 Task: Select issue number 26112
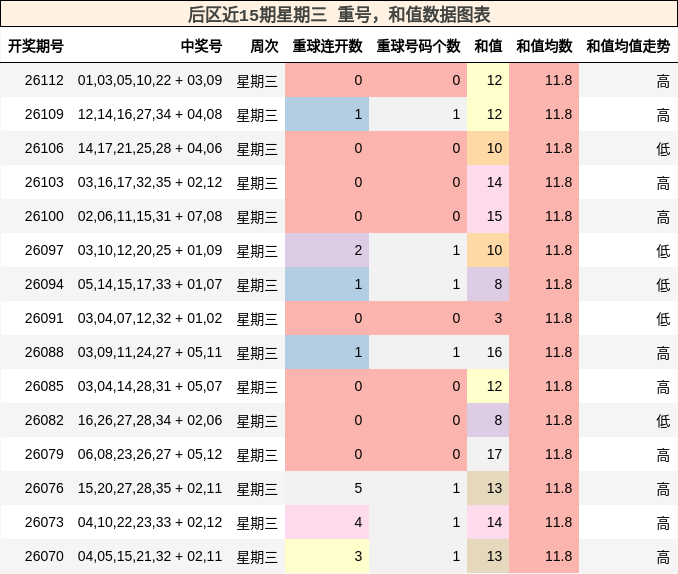click(x=44, y=80)
